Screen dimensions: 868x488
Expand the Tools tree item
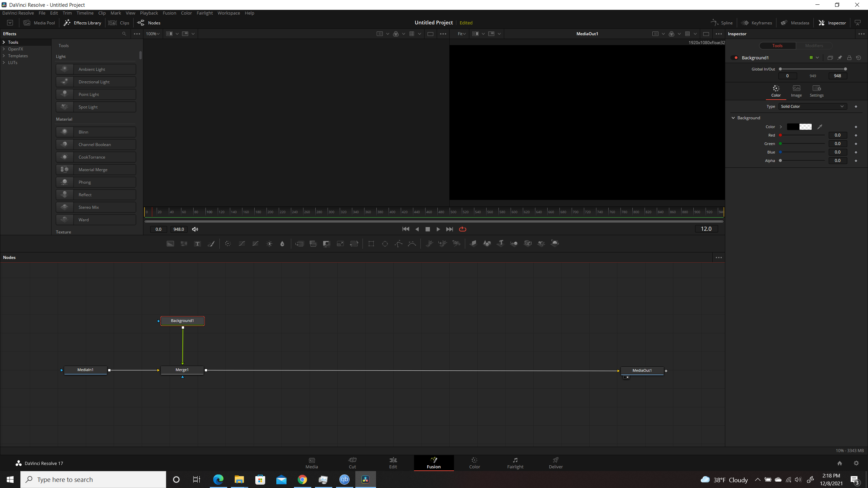[x=4, y=42]
